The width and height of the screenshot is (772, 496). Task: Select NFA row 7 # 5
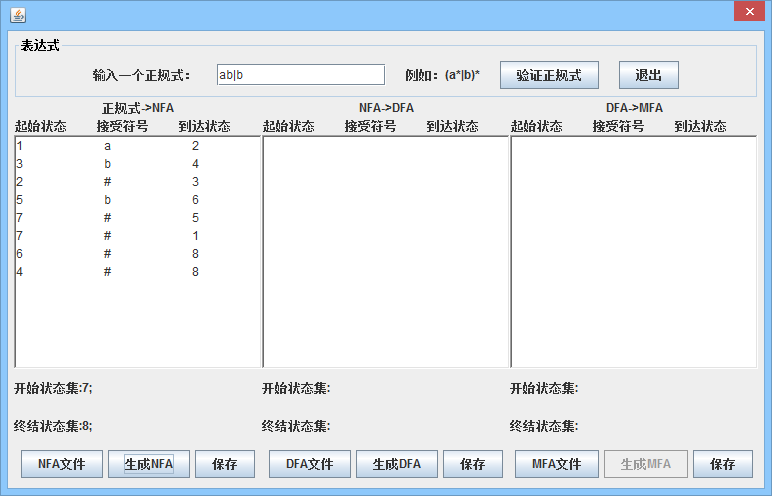click(x=137, y=218)
